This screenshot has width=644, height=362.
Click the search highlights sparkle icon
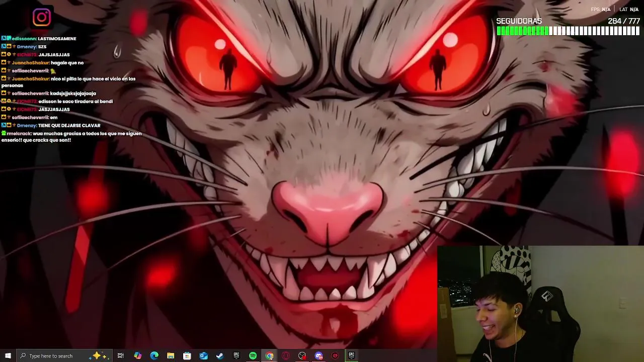99,355
